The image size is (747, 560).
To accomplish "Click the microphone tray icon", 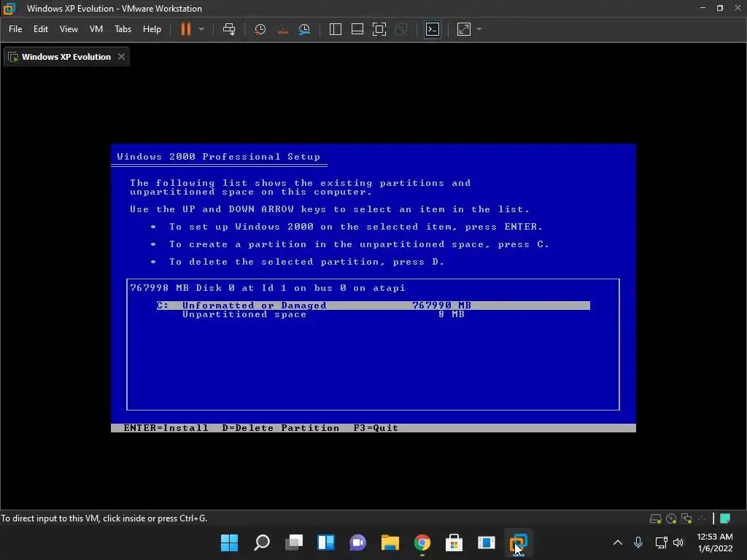I will click(x=638, y=542).
